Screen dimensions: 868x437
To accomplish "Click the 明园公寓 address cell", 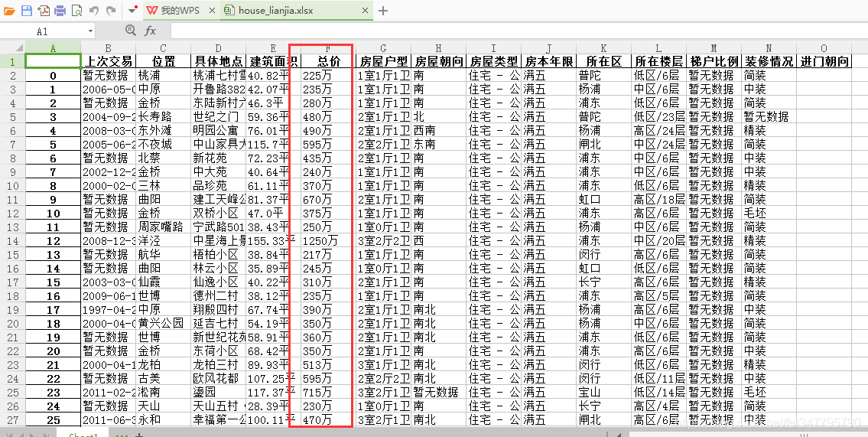I will pos(218,130).
